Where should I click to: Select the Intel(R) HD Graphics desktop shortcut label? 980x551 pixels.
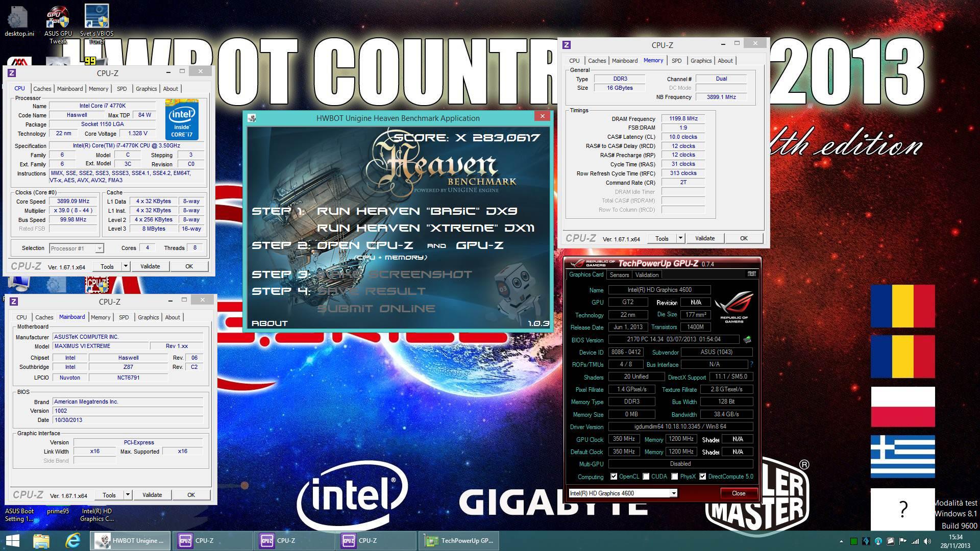pos(97,515)
